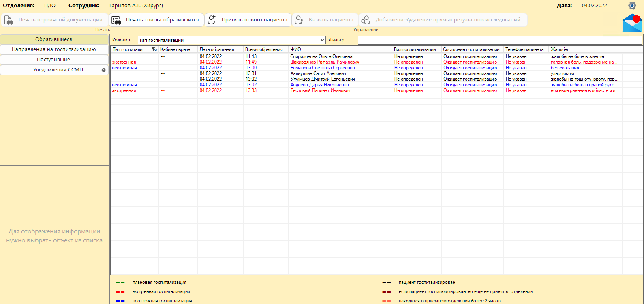Click 'неотложная' in Романова row
Viewport: 644px width, 304px height.
[124, 68]
